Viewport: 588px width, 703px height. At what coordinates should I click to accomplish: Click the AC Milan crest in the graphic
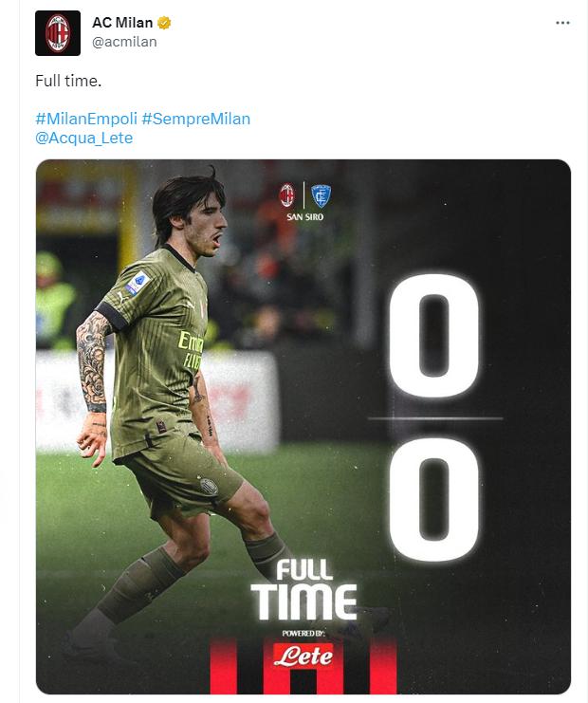pos(286,195)
